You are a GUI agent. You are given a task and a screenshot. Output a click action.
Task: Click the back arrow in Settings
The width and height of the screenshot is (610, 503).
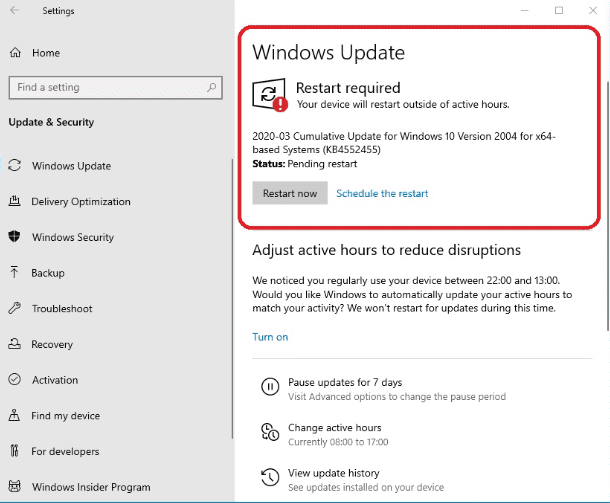pyautogui.click(x=14, y=10)
